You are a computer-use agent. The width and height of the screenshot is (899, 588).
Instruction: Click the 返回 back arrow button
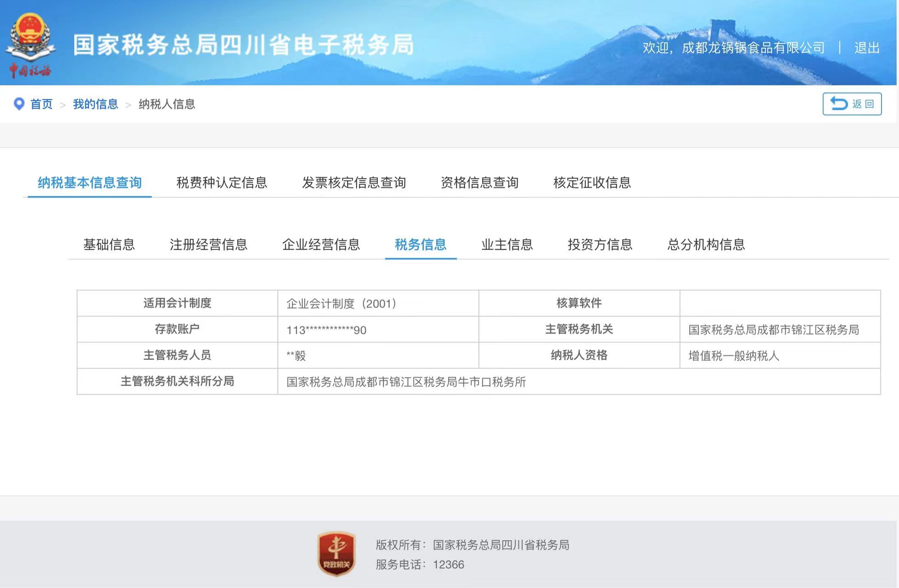coord(852,104)
